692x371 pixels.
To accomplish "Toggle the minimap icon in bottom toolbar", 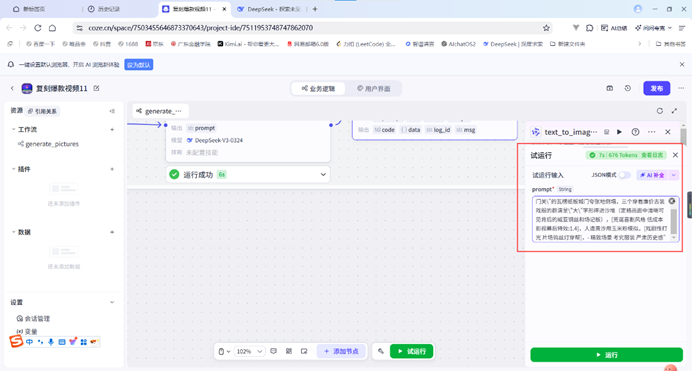I will [304, 351].
